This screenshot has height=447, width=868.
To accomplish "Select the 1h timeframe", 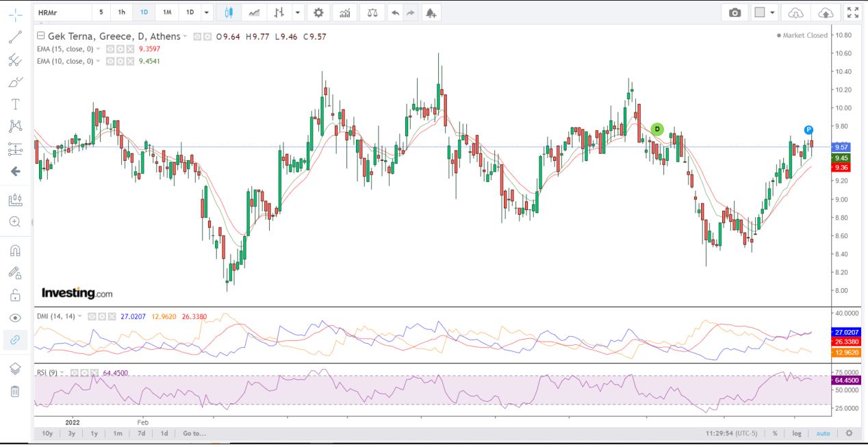I will (121, 12).
